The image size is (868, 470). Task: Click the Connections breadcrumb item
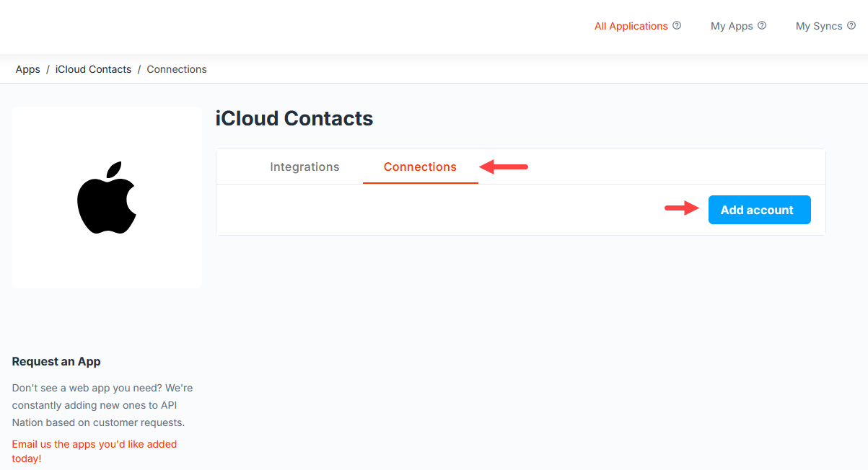(177, 69)
